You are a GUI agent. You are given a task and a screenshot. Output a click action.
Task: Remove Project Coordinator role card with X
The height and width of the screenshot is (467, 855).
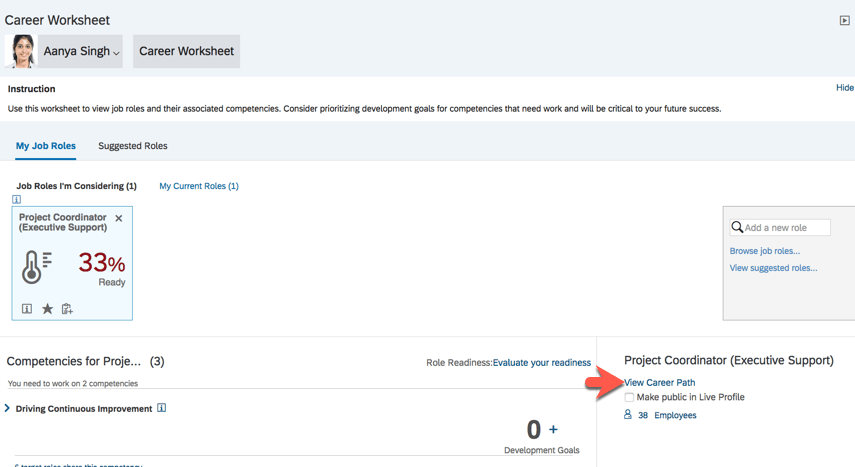pos(119,218)
